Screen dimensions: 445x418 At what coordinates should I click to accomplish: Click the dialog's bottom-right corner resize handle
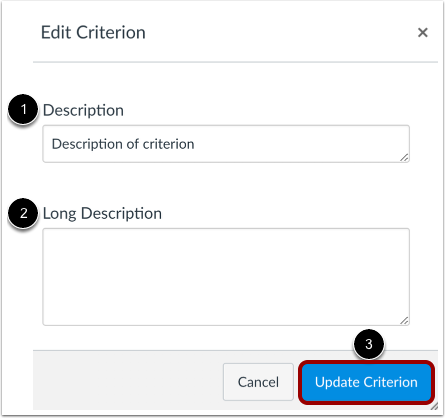pyautogui.click(x=434, y=406)
